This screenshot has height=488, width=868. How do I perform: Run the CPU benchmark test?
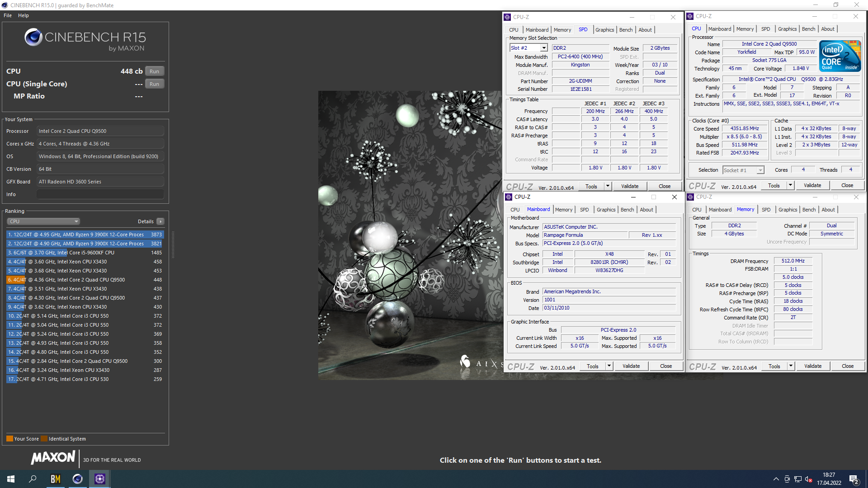pos(154,71)
